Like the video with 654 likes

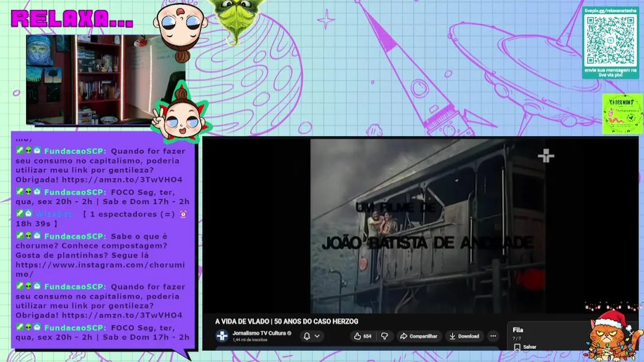[x=362, y=336]
